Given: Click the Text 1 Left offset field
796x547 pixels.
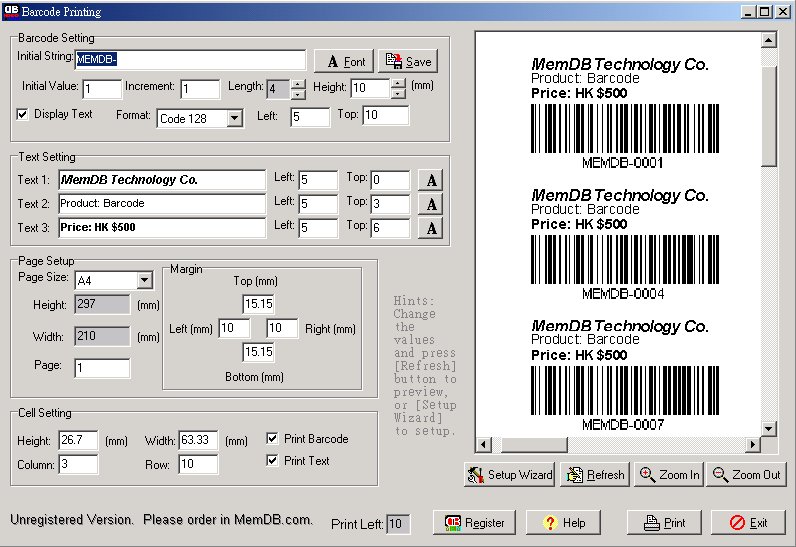Looking at the screenshot, I should (318, 180).
